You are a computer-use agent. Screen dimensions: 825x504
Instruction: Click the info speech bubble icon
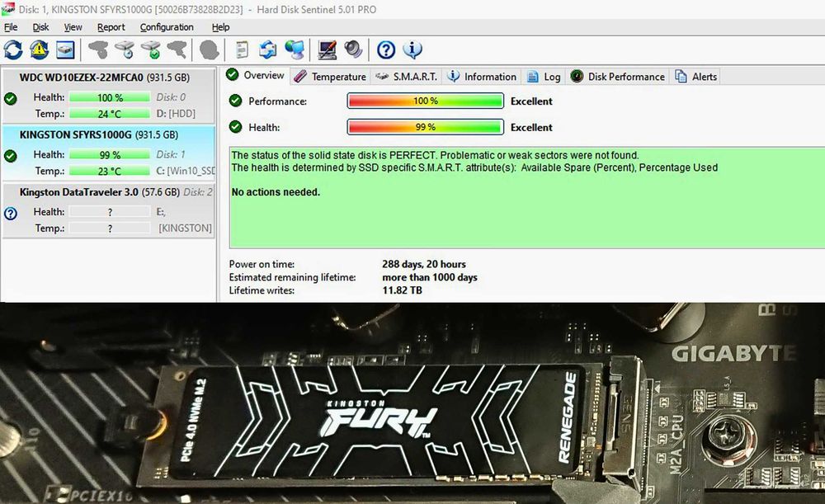tap(412, 50)
